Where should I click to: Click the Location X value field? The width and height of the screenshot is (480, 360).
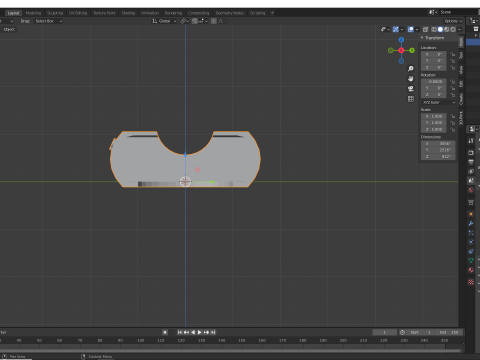click(434, 54)
